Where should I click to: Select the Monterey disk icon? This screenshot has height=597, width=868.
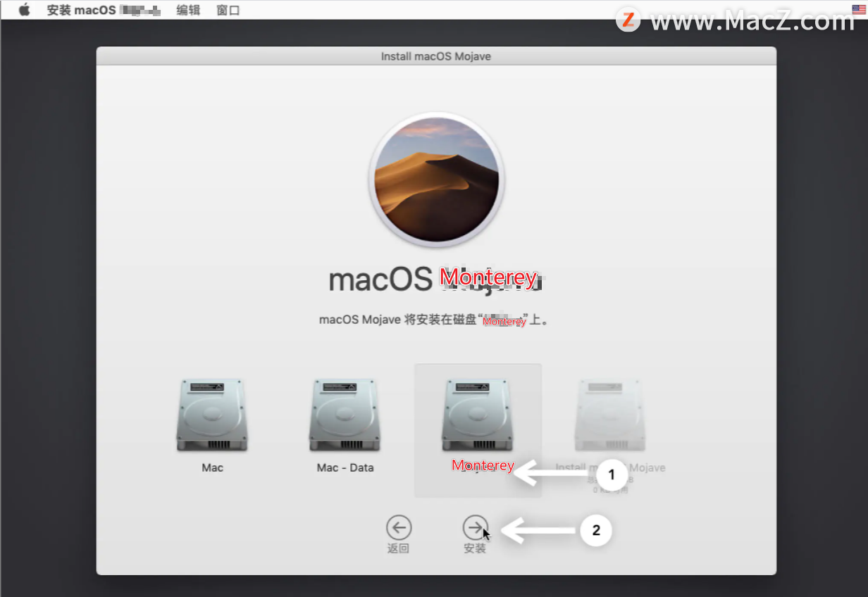click(478, 415)
